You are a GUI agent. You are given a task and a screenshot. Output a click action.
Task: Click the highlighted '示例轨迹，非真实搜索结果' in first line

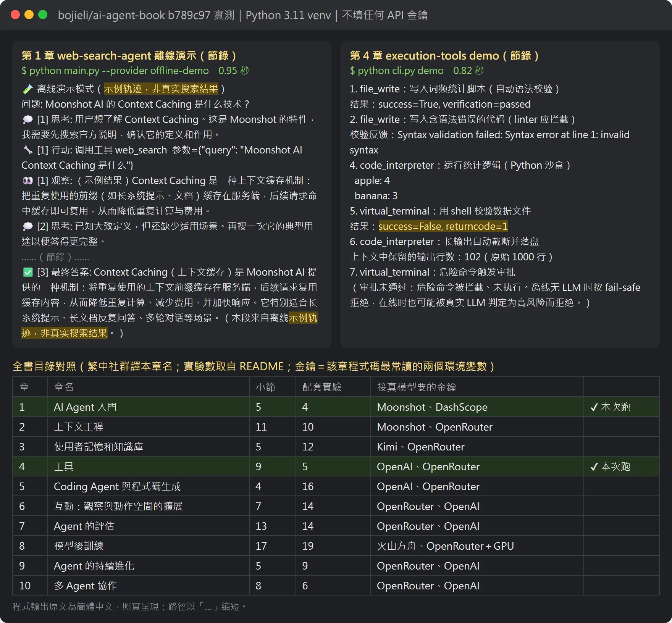[x=161, y=89]
